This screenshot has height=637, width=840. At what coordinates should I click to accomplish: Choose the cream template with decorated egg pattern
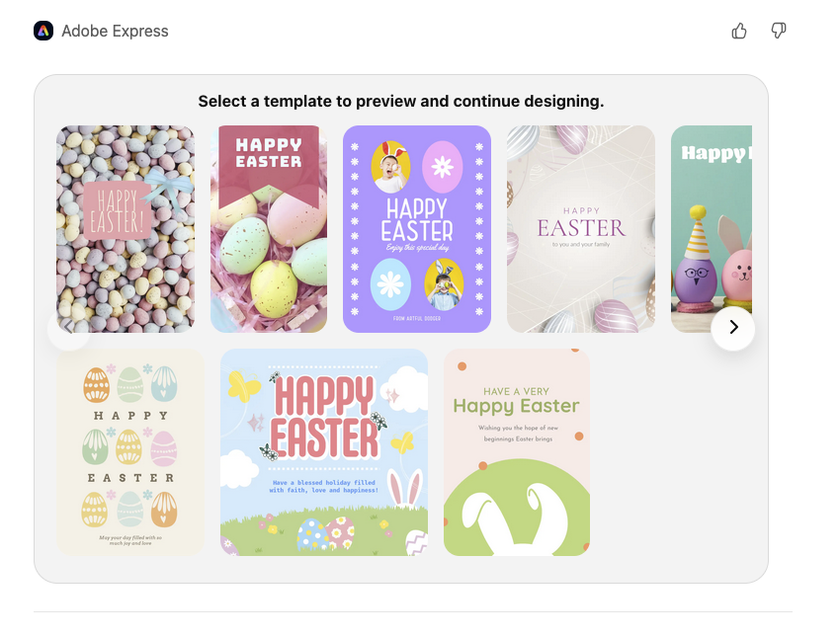(x=130, y=451)
